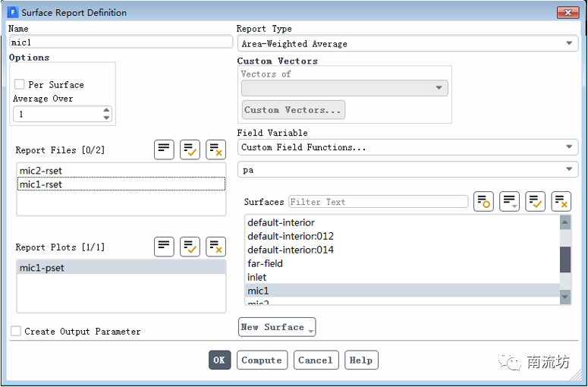The image size is (588, 387).
Task: Deselect all Report Plots with the X icon
Action: coord(215,247)
